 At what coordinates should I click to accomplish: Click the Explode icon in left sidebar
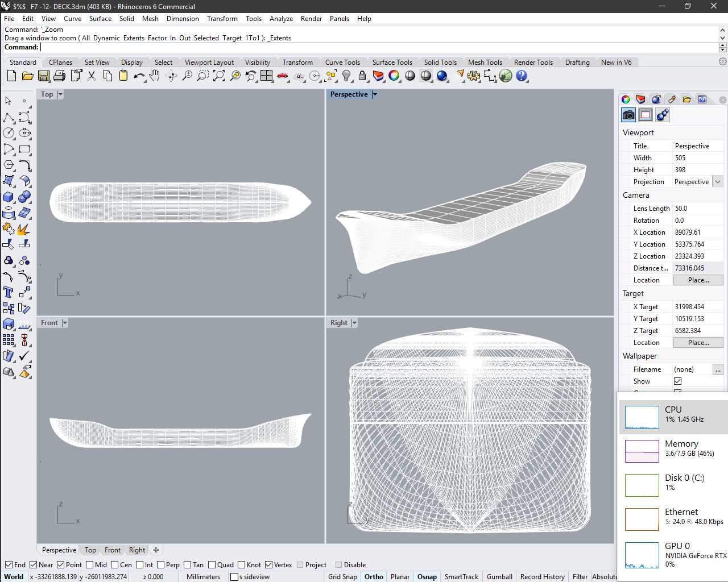24,228
